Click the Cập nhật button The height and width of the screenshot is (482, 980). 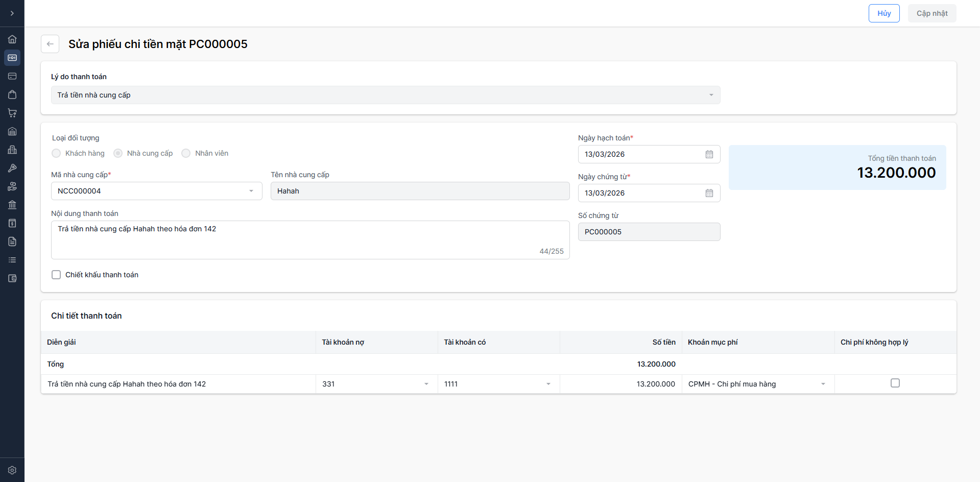click(931, 13)
